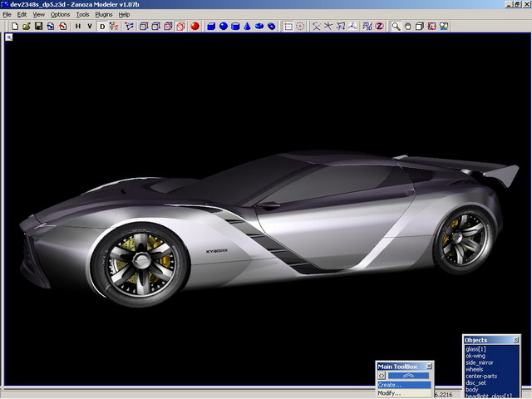Select the Pan hand tool
The image size is (532, 399).
[x=408, y=26]
